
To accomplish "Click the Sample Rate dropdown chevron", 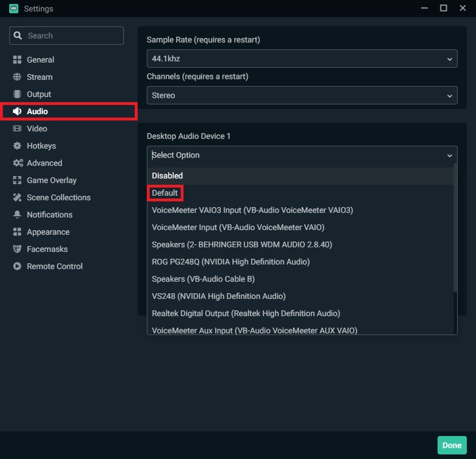I will [450, 59].
